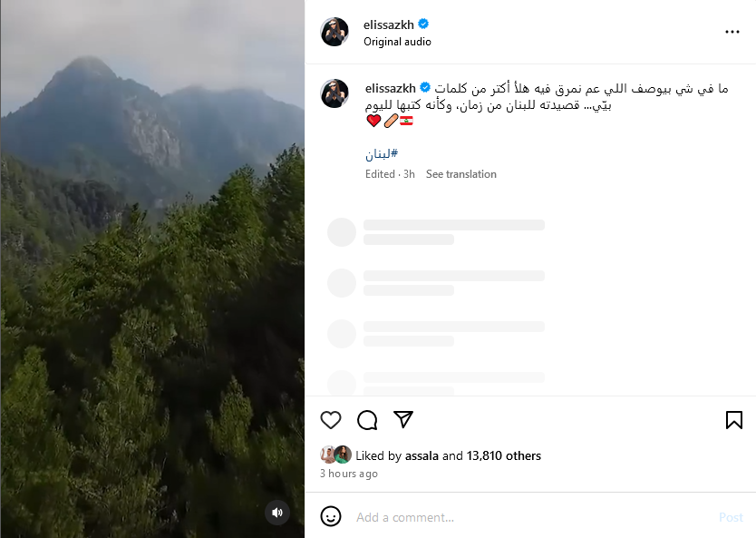Open See translation link
Screen dimensions: 756x538
click(x=460, y=174)
